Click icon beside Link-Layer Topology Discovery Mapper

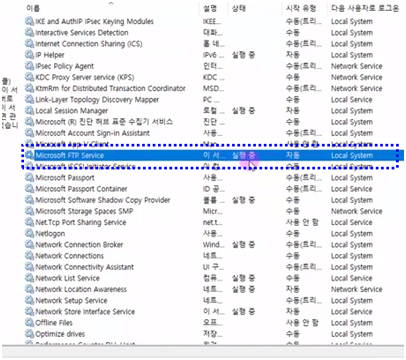coord(29,100)
